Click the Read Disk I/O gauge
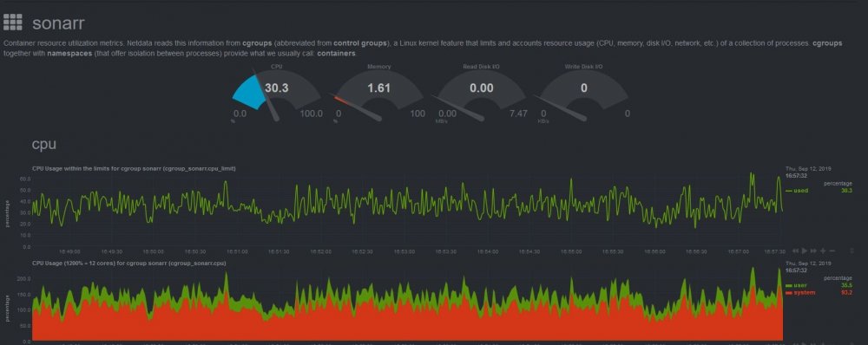The width and height of the screenshot is (868, 345). coord(481,93)
